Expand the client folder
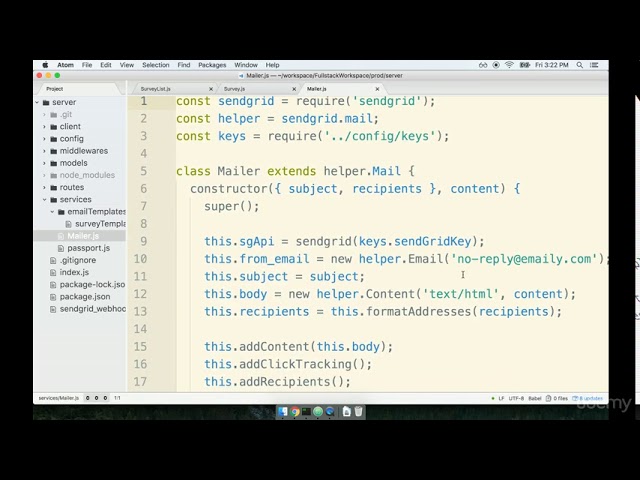Image resolution: width=640 pixels, height=480 pixels. click(x=44, y=127)
